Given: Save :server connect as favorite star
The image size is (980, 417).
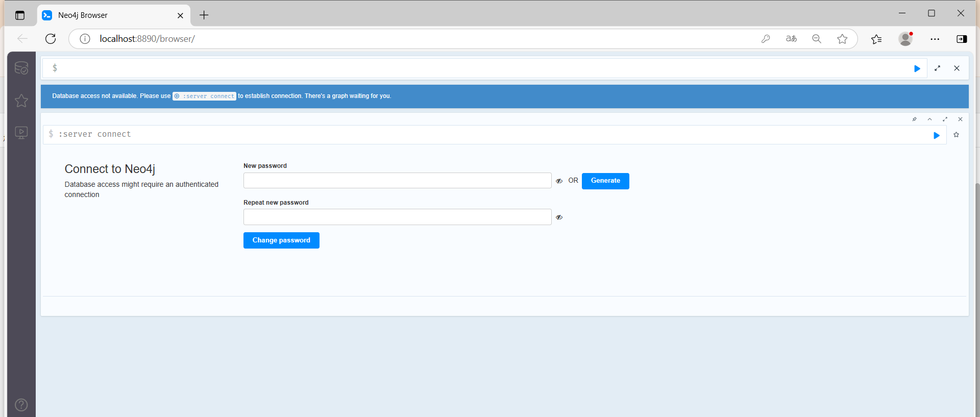Looking at the screenshot, I should [956, 135].
